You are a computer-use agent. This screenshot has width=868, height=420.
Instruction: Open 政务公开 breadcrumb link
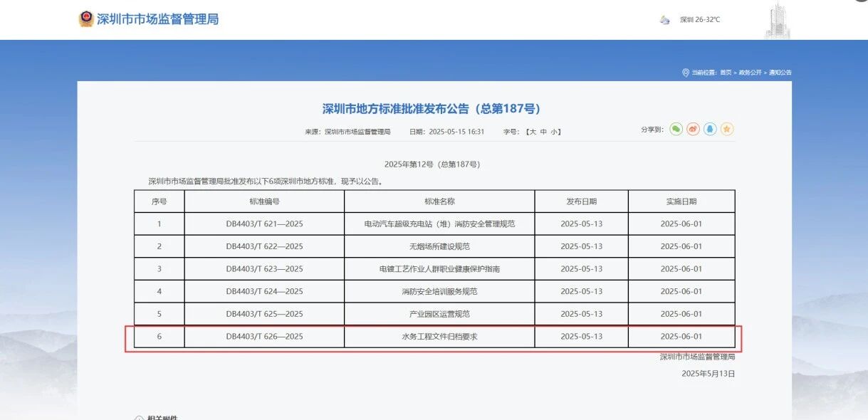tap(750, 73)
